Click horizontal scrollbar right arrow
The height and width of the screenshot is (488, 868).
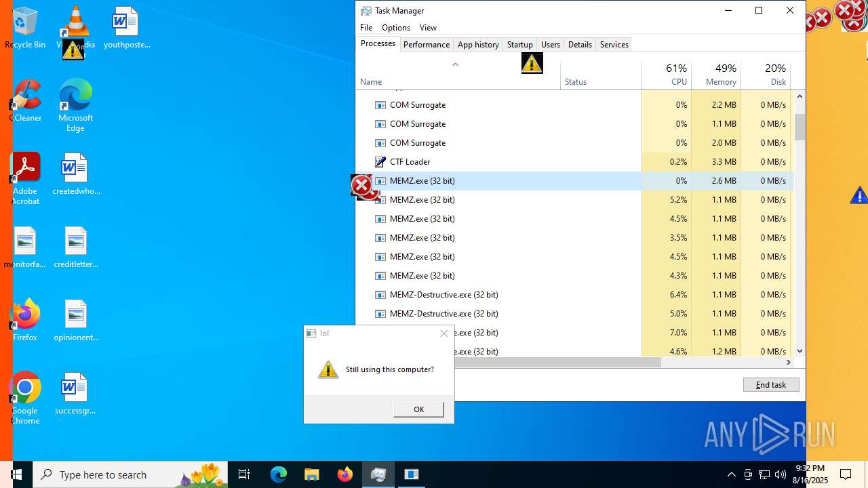pyautogui.click(x=788, y=363)
